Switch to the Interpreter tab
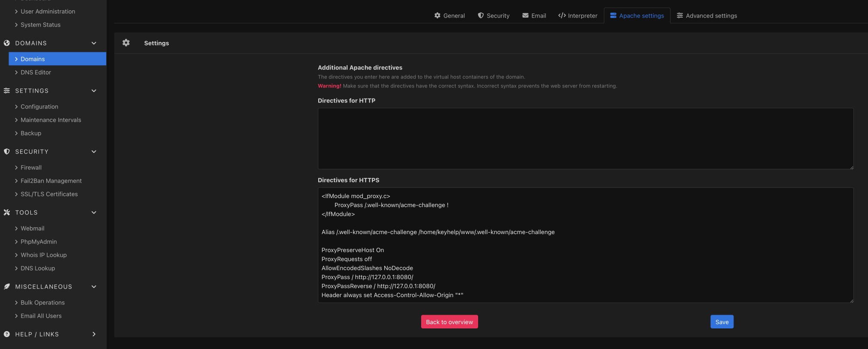The height and width of the screenshot is (349, 868). 578,15
